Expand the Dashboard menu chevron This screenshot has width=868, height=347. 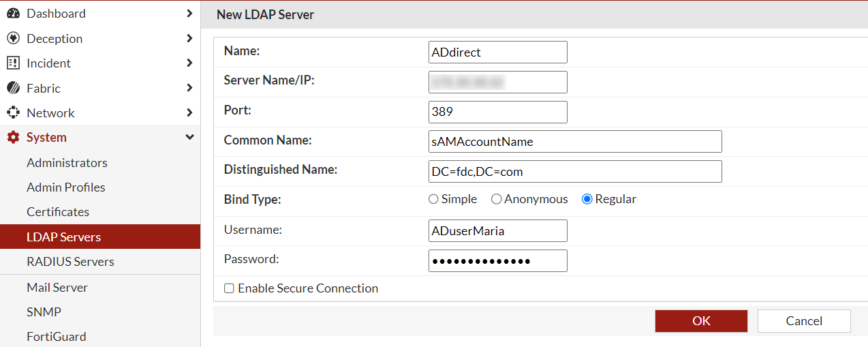(x=189, y=14)
